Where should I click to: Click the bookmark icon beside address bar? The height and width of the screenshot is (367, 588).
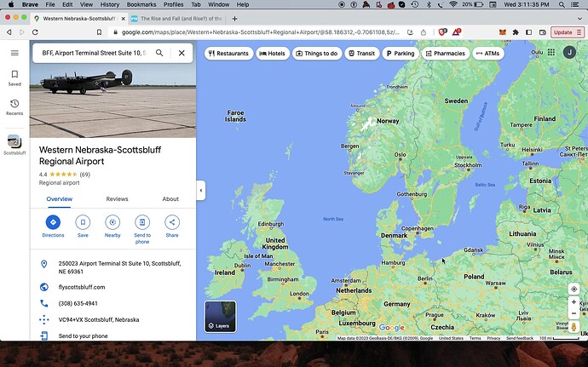click(99, 32)
